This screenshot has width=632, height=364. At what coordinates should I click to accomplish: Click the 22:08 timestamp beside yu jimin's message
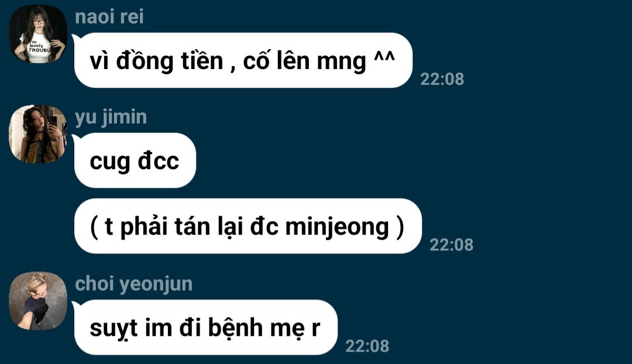pos(451,245)
